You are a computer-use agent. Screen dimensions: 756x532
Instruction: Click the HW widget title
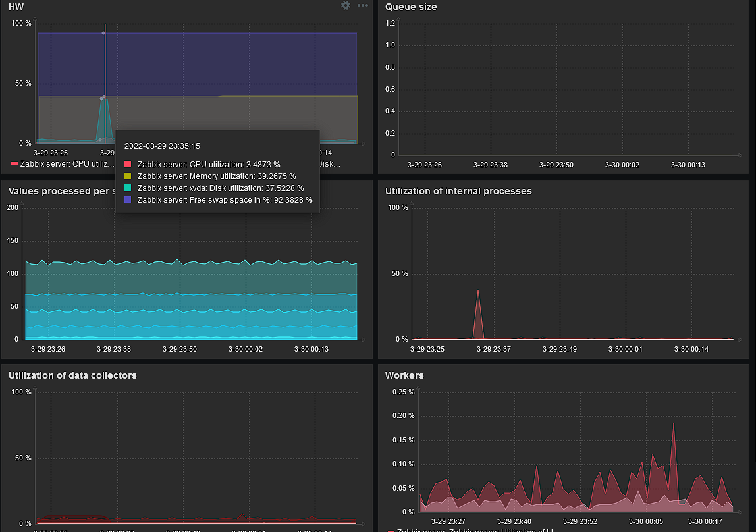coord(16,7)
